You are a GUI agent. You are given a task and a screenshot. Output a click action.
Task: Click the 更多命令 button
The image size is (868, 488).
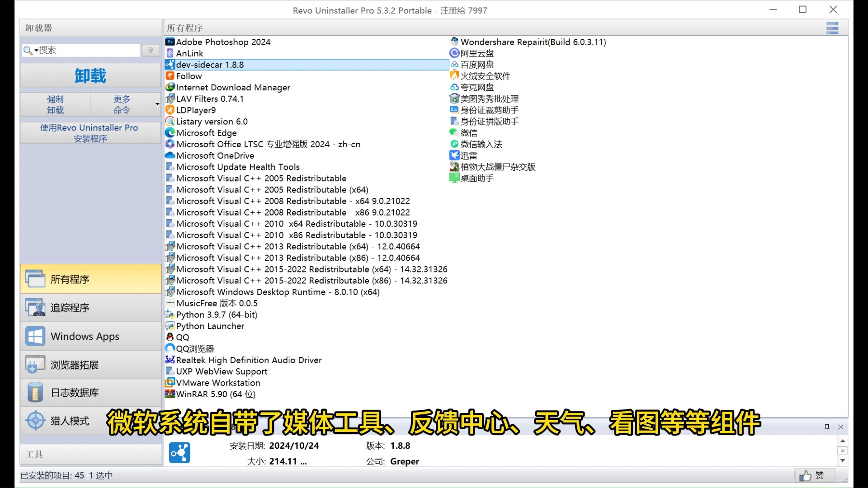click(x=122, y=104)
